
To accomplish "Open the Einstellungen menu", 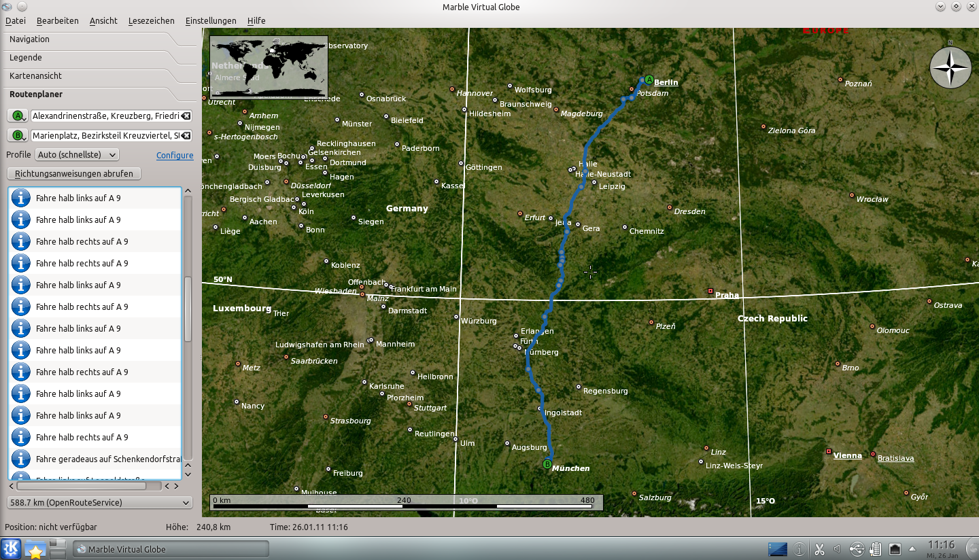I will pos(211,20).
